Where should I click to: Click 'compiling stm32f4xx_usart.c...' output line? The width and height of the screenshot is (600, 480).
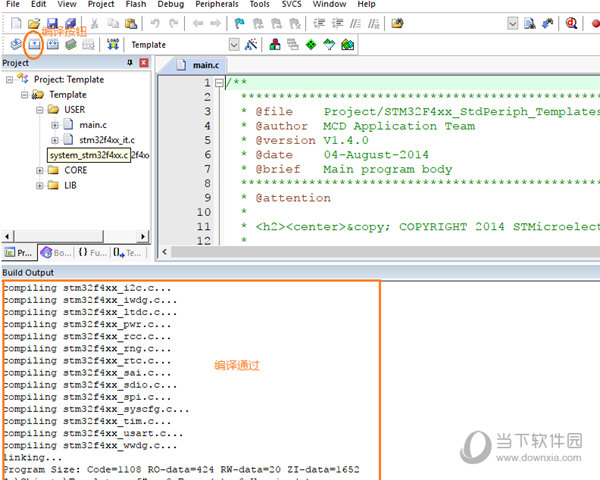click(x=93, y=433)
